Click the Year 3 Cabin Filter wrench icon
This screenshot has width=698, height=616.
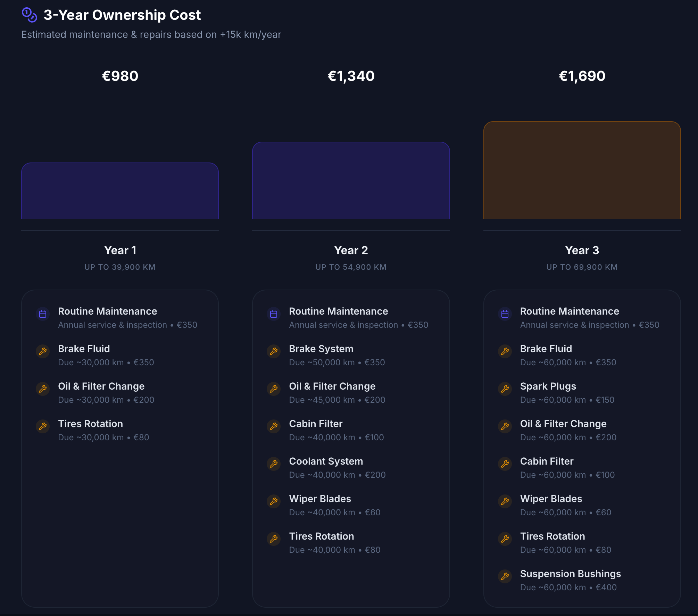coord(505,464)
